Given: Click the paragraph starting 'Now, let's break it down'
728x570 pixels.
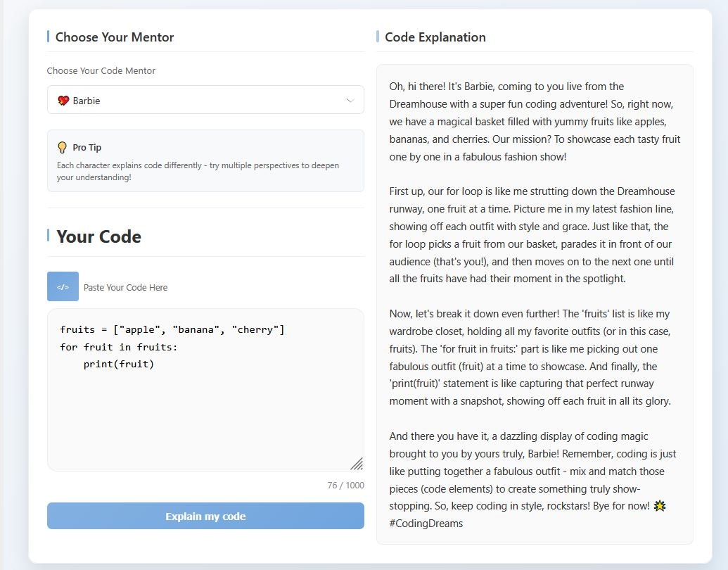Looking at the screenshot, I should click(530, 357).
